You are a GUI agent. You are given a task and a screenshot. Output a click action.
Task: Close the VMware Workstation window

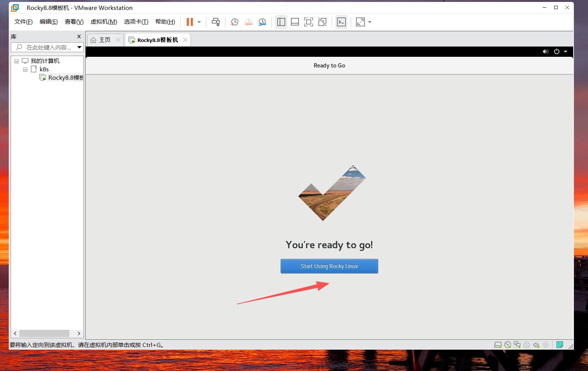(x=567, y=8)
